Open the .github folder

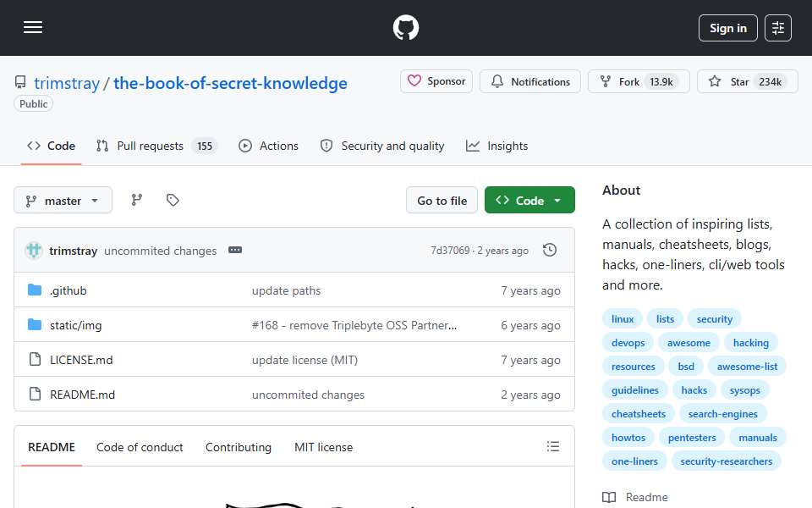69,290
